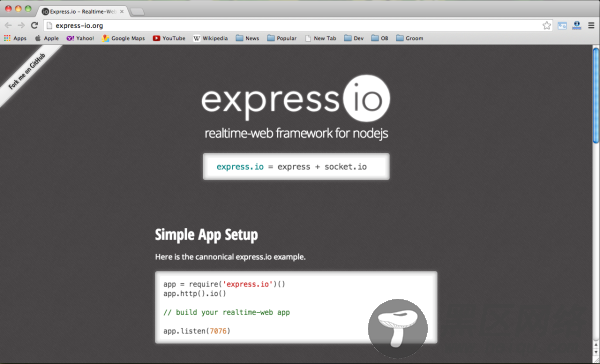Viewport: 600px width, 364px height.
Task: Open a new tab with the new-tab button
Action: click(137, 12)
